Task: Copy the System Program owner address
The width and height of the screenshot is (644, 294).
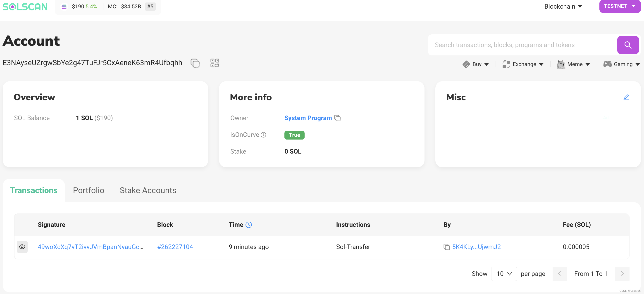Action: 337,118
